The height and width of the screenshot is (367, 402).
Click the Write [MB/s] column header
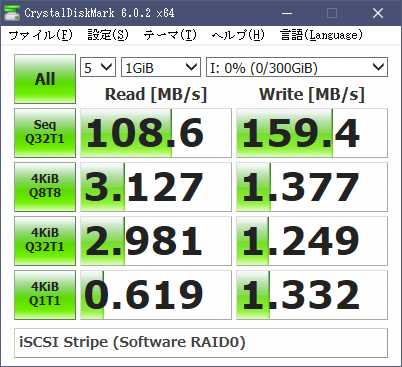click(x=312, y=94)
